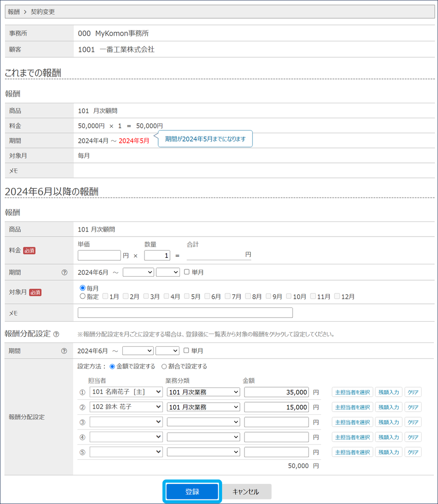Viewport: 438px width, 504px height.
Task: Open 業務分類 dropdown in row ② showing 101 月次業務
Action: pos(203,407)
